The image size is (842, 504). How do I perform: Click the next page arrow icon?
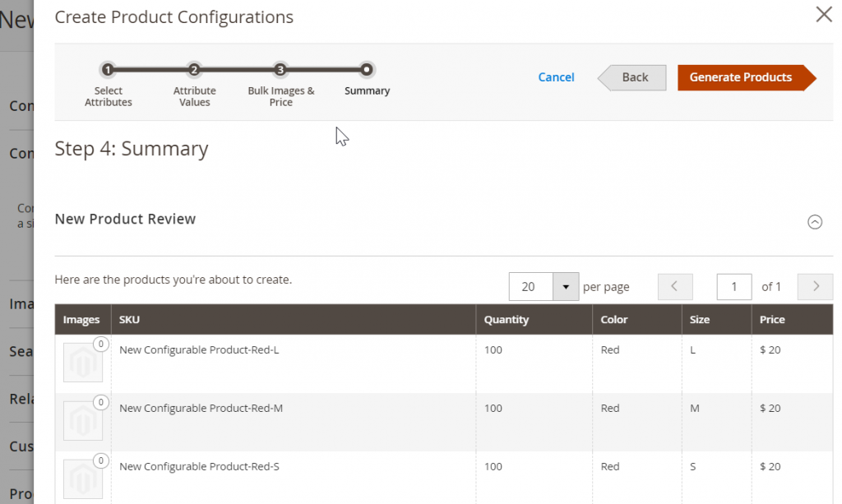pyautogui.click(x=815, y=286)
